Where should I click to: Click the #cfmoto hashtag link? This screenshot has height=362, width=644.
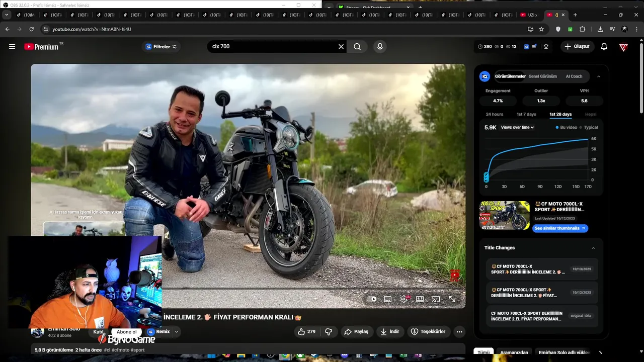[120, 350]
